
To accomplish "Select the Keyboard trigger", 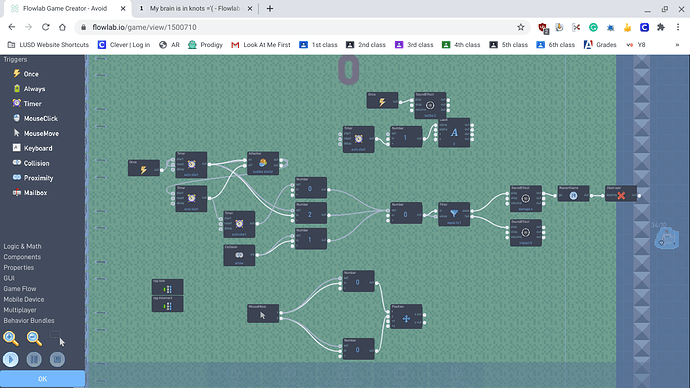I will pyautogui.click(x=32, y=148).
